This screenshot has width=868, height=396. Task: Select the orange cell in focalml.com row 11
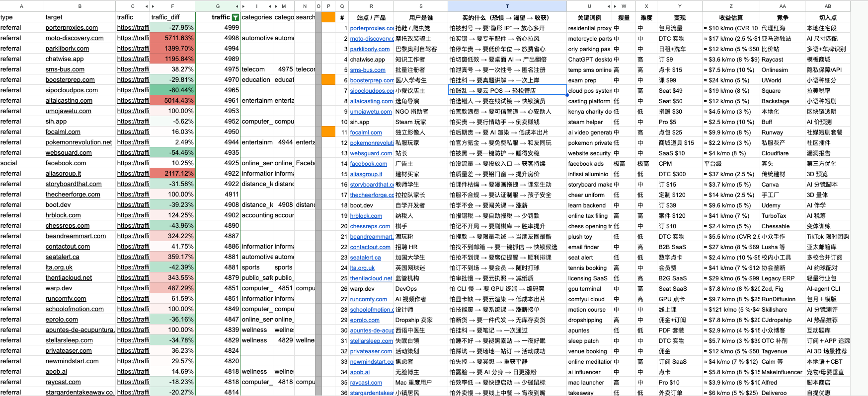click(x=328, y=132)
